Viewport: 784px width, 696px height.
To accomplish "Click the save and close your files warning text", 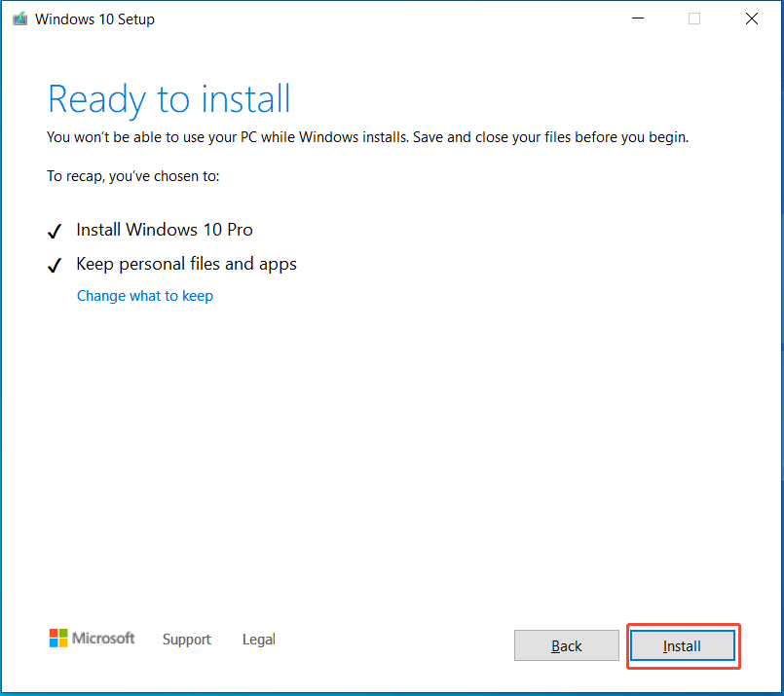I will point(367,137).
